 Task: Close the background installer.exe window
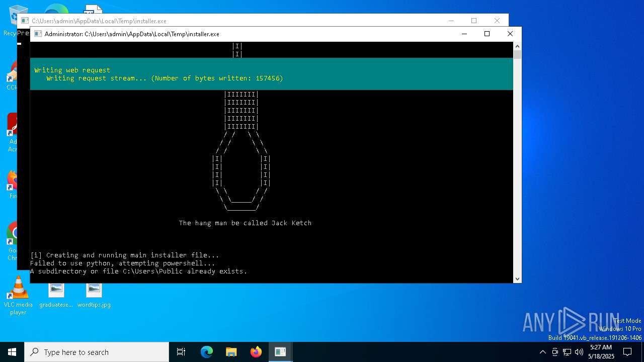[x=497, y=21]
